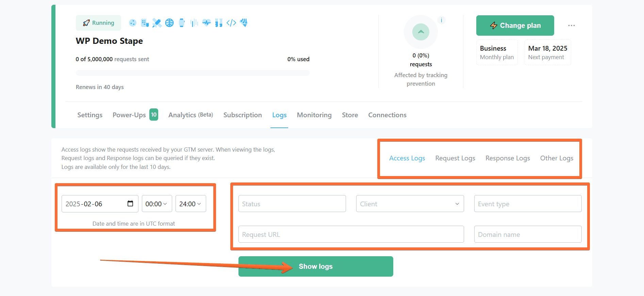Image resolution: width=644 pixels, height=296 pixels.
Task: Click the '0 of 5,000,000 requests sent' text
Action: [x=112, y=59]
